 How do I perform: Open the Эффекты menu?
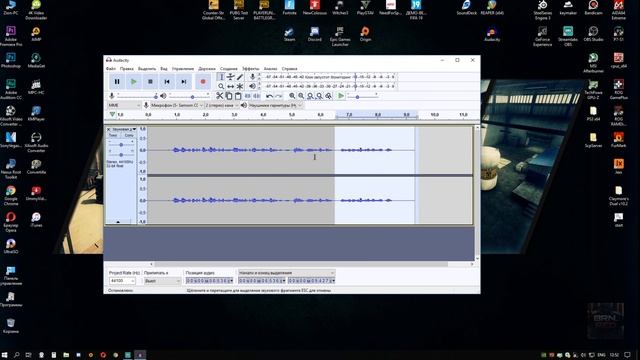pyautogui.click(x=251, y=69)
